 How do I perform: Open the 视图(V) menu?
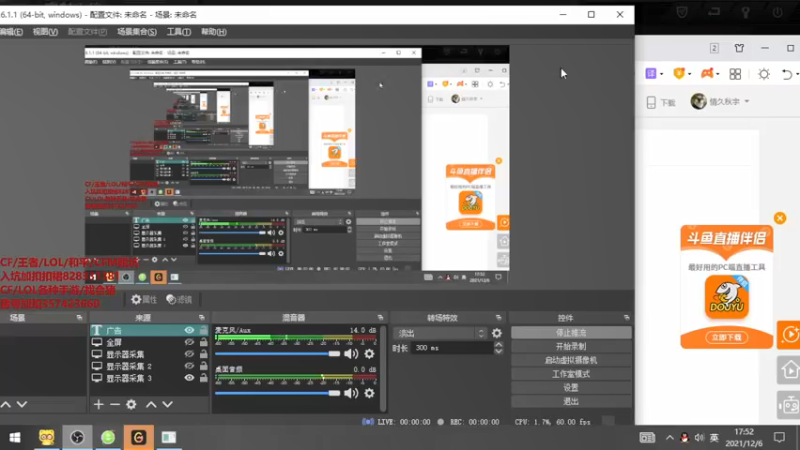pyautogui.click(x=45, y=32)
